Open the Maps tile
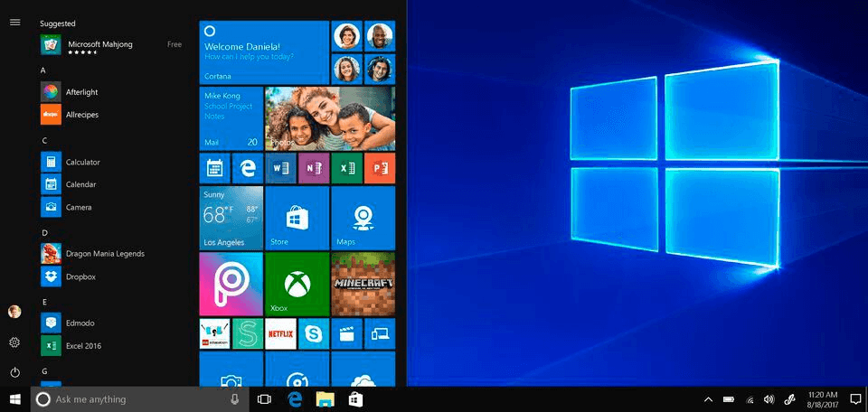 363,218
